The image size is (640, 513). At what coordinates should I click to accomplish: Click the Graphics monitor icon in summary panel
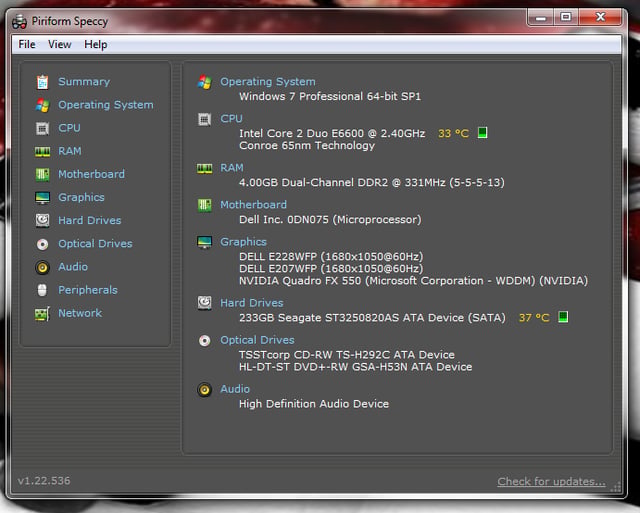[x=204, y=242]
